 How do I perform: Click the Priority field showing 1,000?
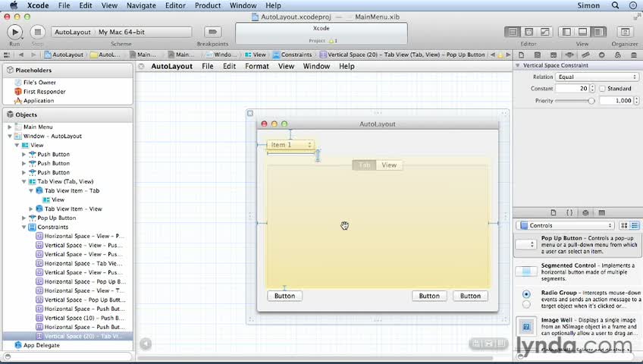(616, 100)
